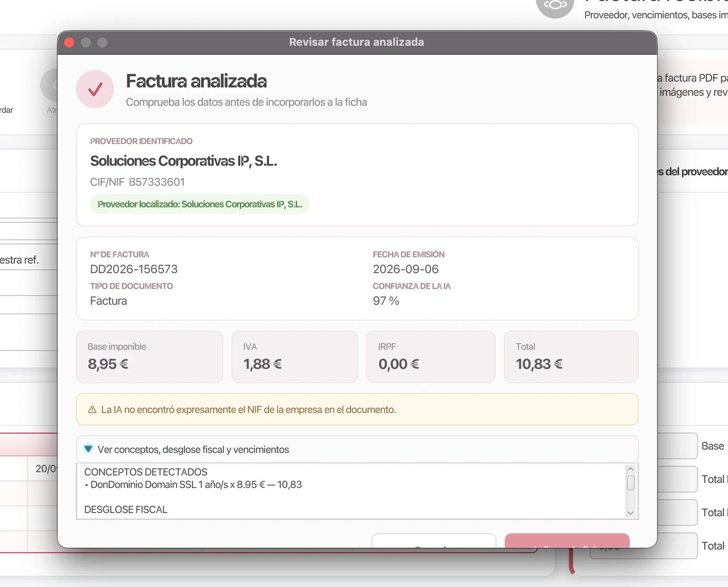
Task: Click the IVA 1,88 € card
Action: pyautogui.click(x=295, y=357)
